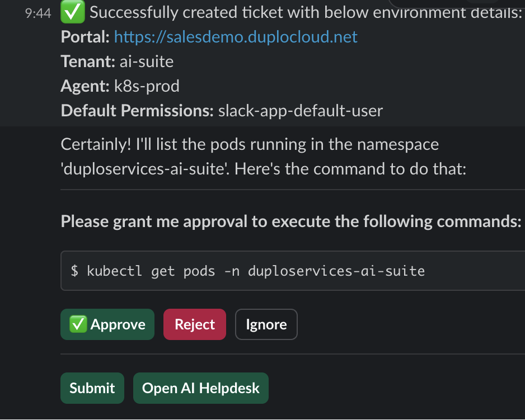Click the 'Please grant me approval' heading

(291, 221)
